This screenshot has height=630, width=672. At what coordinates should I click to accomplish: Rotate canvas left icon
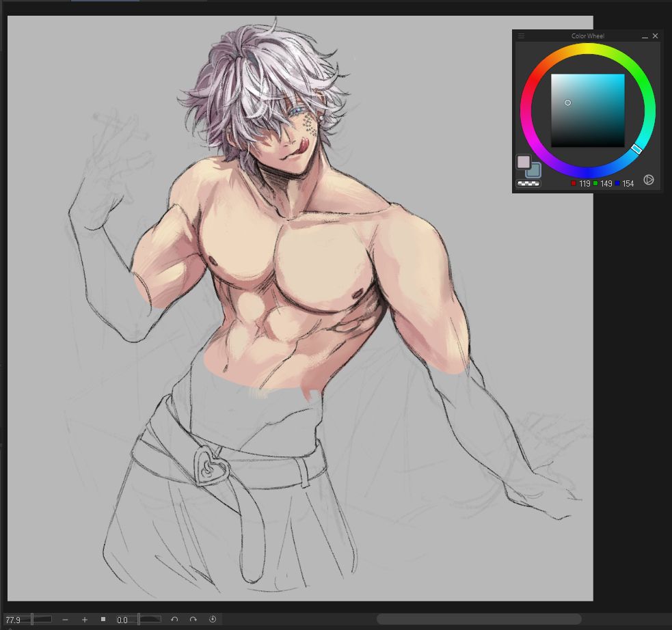pyautogui.click(x=174, y=619)
